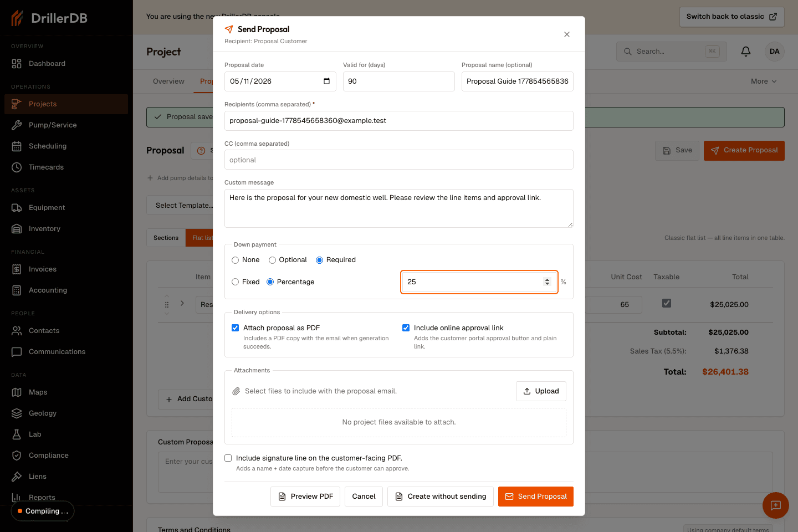Screen dimensions: 798x532
Task: Click the Maps icon
Action: 17,392
